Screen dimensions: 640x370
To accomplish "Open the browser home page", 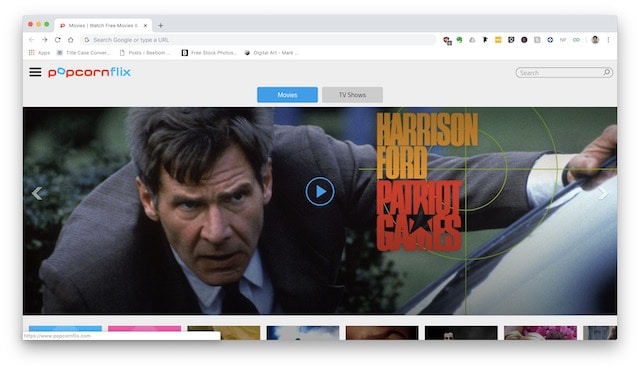I will click(71, 40).
